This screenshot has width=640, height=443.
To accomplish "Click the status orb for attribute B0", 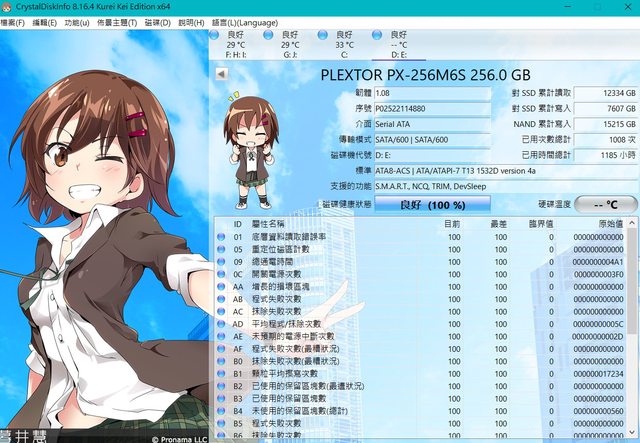I will (x=221, y=361).
